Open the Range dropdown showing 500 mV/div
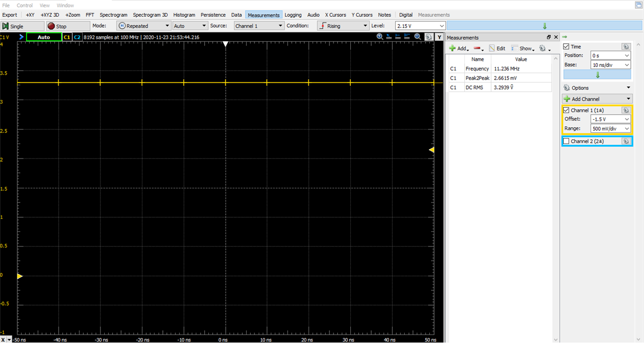The image size is (644, 347). (x=610, y=128)
